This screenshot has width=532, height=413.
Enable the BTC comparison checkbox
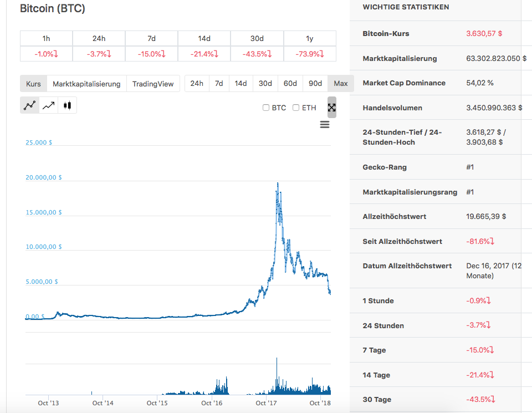pyautogui.click(x=265, y=108)
